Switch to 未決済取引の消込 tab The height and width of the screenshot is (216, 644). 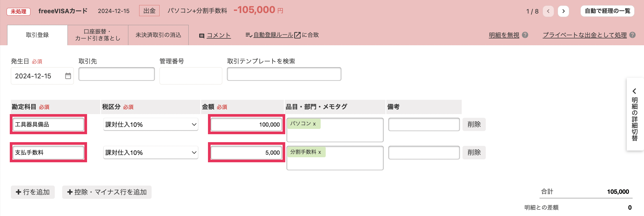(x=158, y=35)
